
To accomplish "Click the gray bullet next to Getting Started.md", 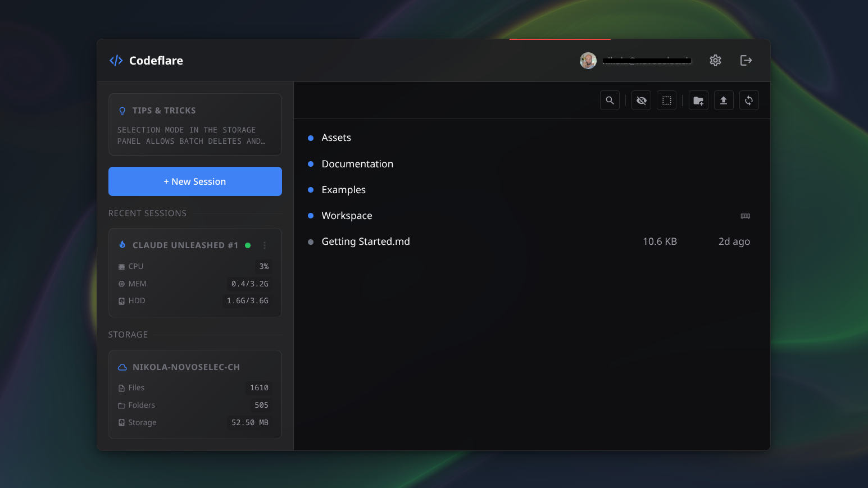I will (311, 242).
